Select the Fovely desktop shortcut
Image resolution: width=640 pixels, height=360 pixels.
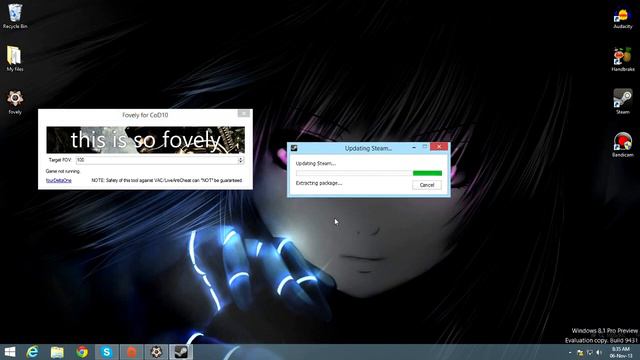tap(15, 102)
